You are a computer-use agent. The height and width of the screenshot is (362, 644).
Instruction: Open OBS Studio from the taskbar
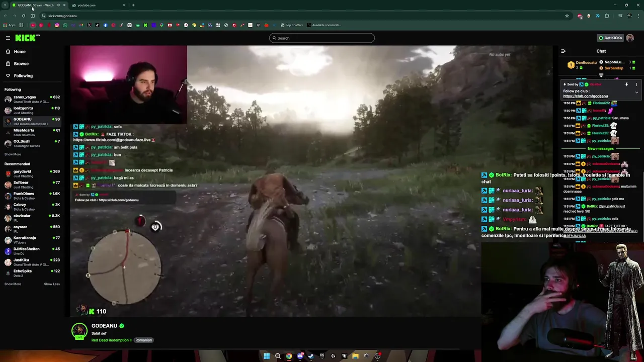pyautogui.click(x=377, y=356)
